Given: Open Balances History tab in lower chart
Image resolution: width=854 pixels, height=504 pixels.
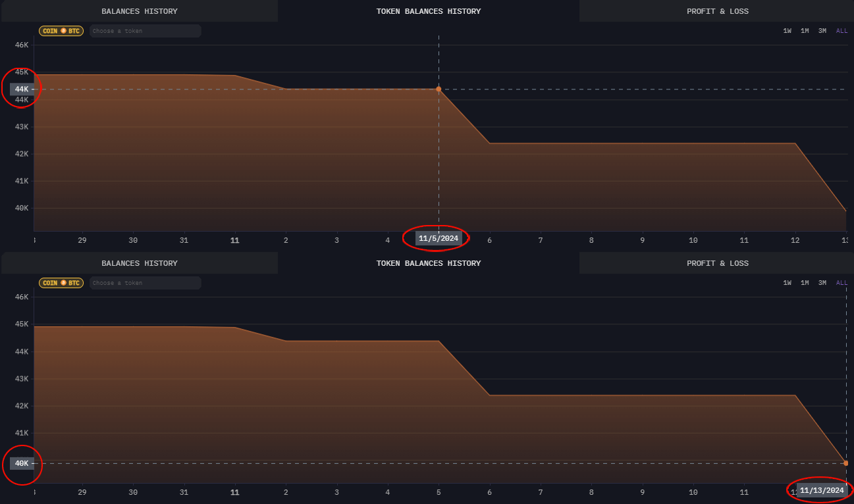Looking at the screenshot, I should coord(139,263).
